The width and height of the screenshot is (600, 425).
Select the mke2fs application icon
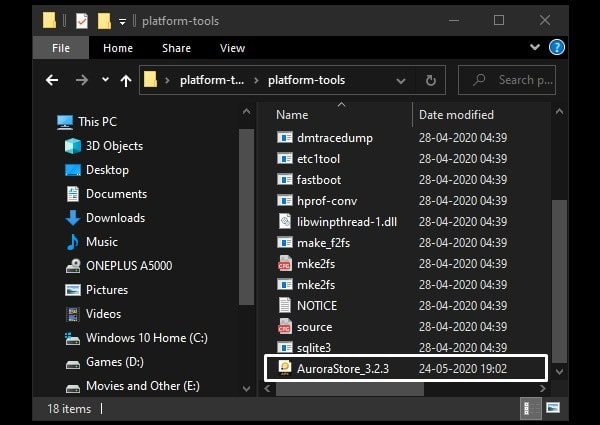pos(285,285)
